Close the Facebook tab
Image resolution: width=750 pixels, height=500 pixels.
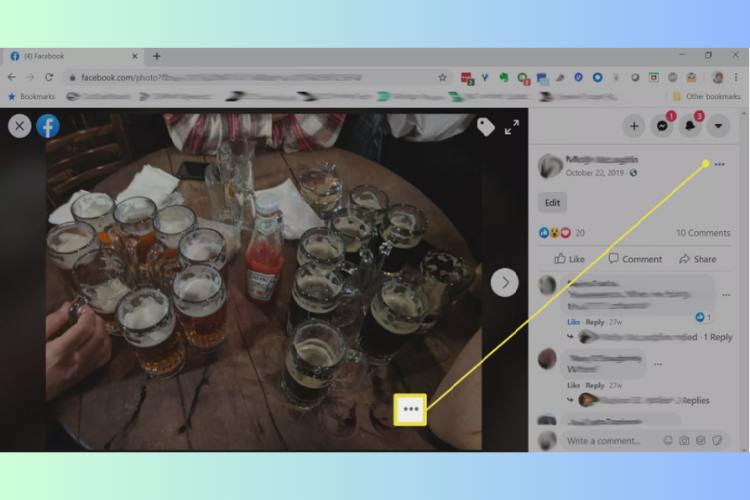[x=134, y=56]
